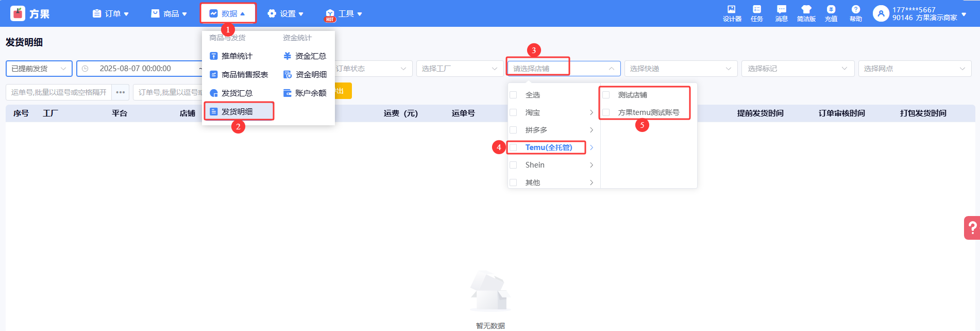This screenshot has width=980, height=331.
Task: Check the 拼多多 checkbox
Action: click(513, 130)
